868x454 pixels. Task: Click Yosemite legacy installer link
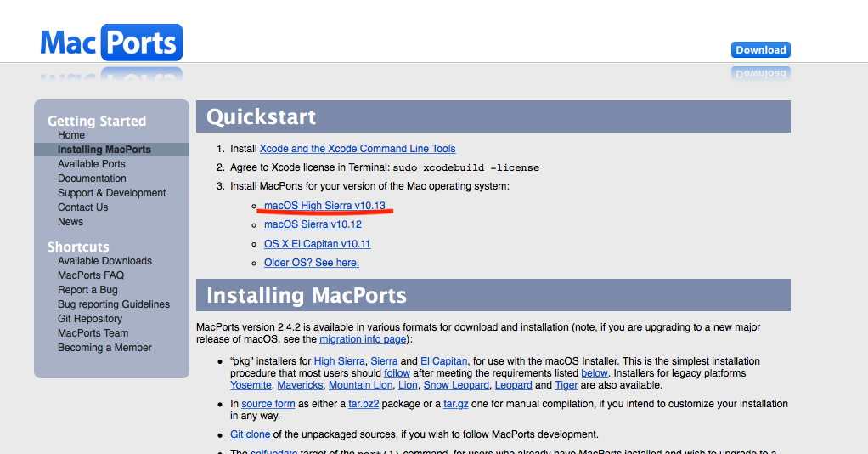pos(251,385)
